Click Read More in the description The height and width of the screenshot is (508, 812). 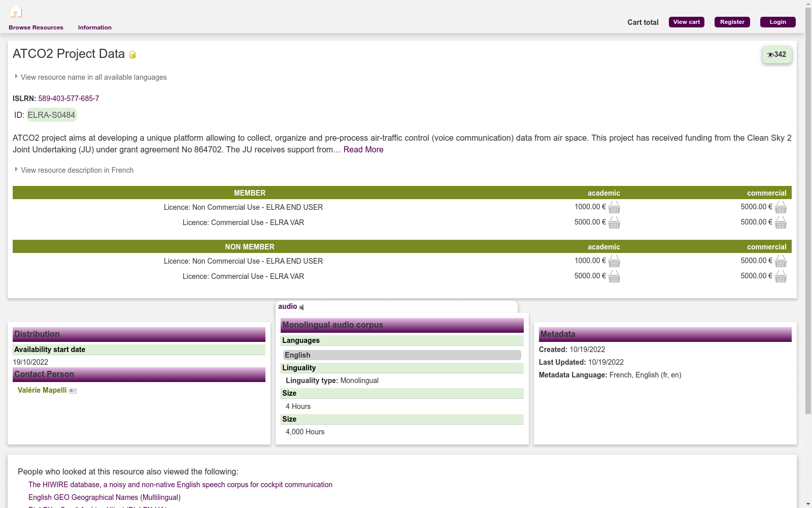[363, 149]
